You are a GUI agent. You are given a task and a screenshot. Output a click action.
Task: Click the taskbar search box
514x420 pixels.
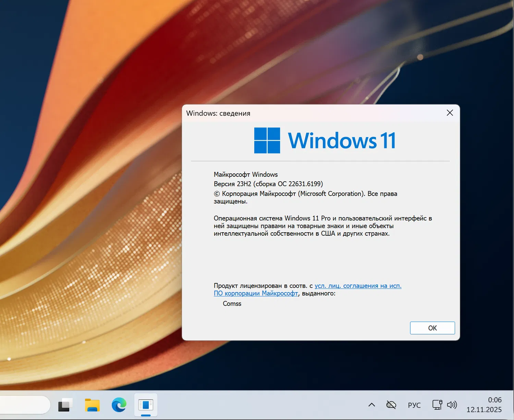point(24,405)
